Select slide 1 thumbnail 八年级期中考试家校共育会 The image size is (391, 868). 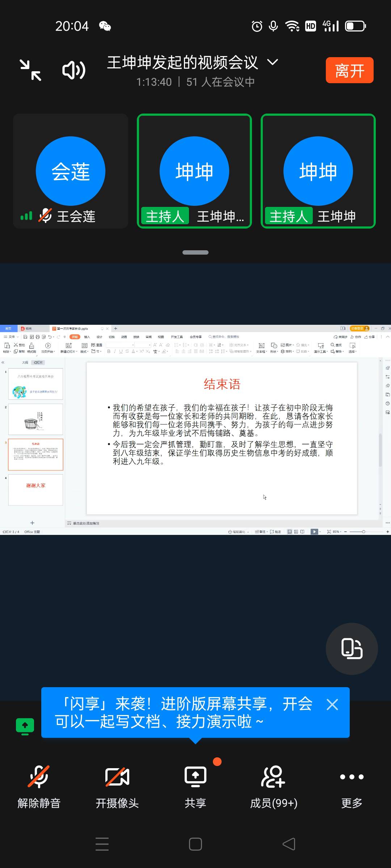coord(35,384)
